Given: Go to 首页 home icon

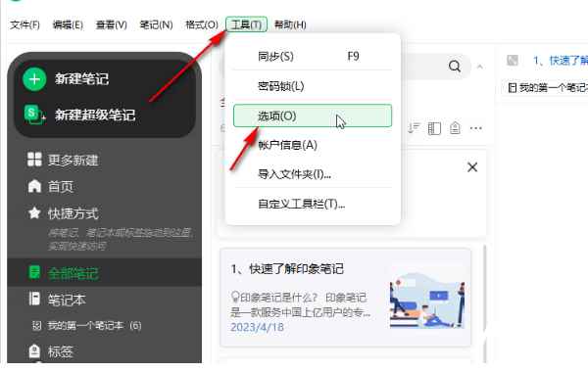Looking at the screenshot, I should pyautogui.click(x=34, y=186).
